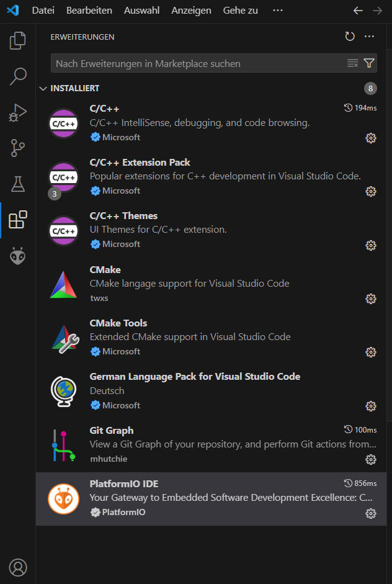The image size is (392, 584).
Task: Click manage gear for PlatformIO IDE
Action: pyautogui.click(x=371, y=513)
